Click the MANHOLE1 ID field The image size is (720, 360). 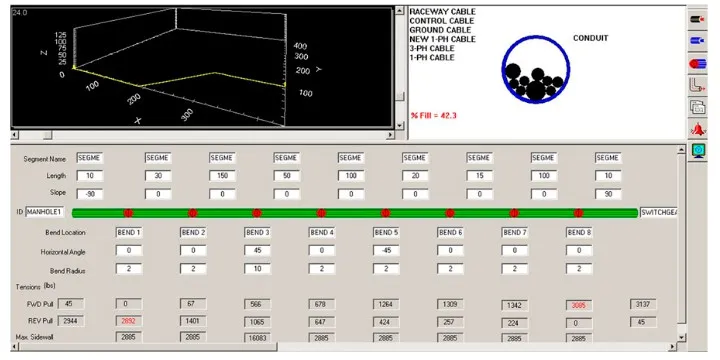44,212
